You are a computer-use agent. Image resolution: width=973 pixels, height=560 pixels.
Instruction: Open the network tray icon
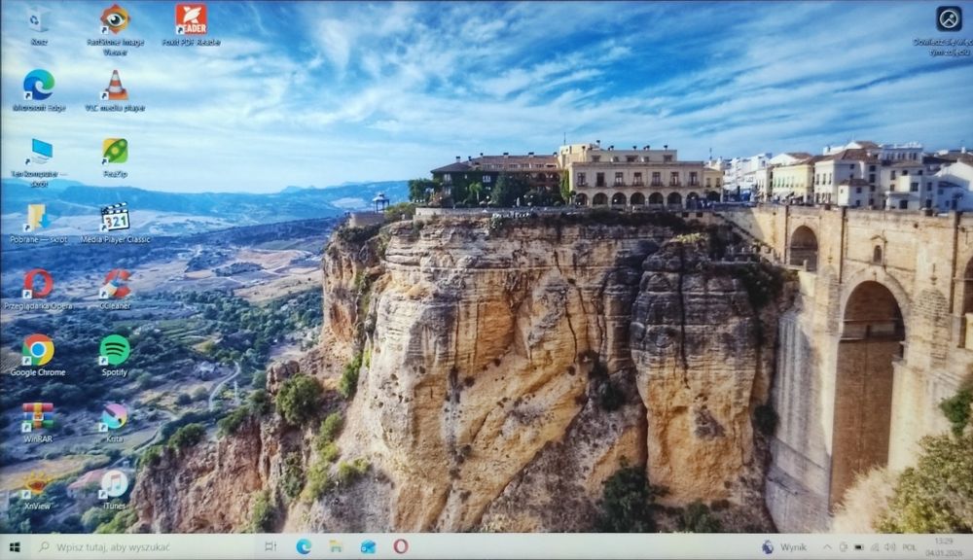(875, 547)
